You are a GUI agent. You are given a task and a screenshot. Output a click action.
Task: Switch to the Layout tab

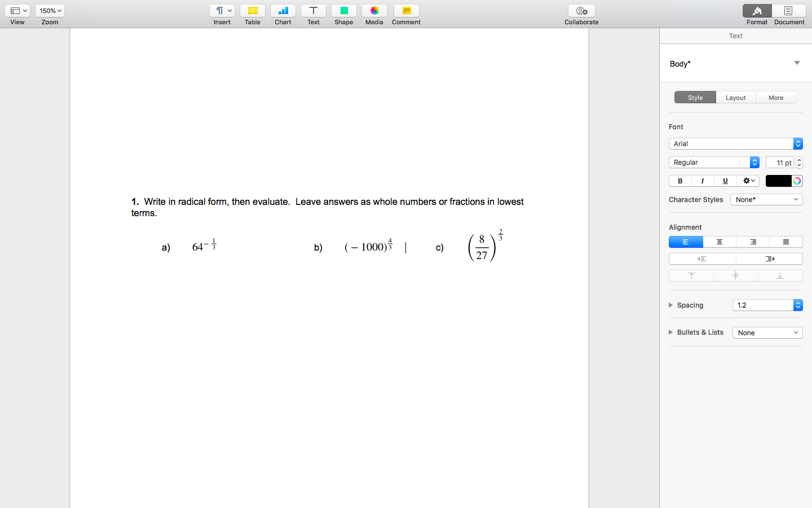pyautogui.click(x=735, y=97)
